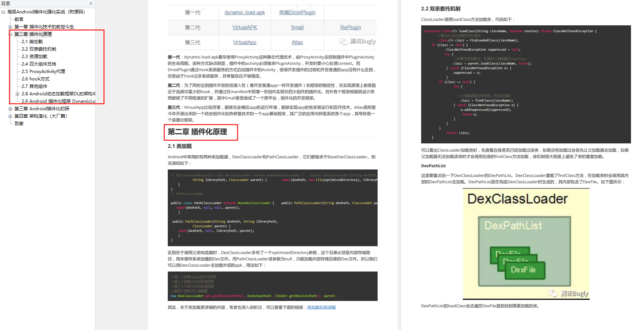Select bookmark 2.7 其他组件
This screenshot has height=330, width=644.
pyautogui.click(x=35, y=86)
